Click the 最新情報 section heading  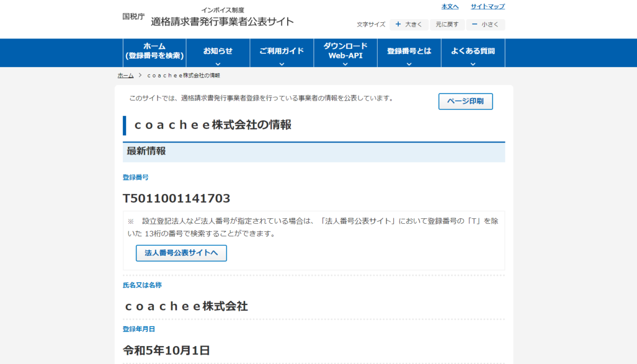146,151
